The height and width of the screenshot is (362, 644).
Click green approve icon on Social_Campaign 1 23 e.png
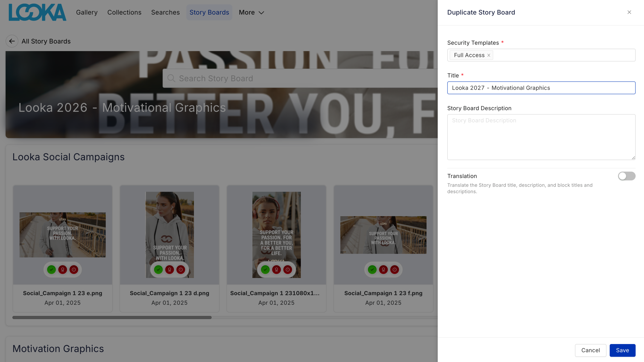pyautogui.click(x=52, y=269)
